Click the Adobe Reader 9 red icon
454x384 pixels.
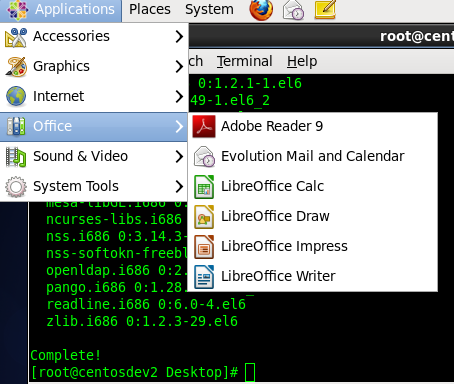204,126
